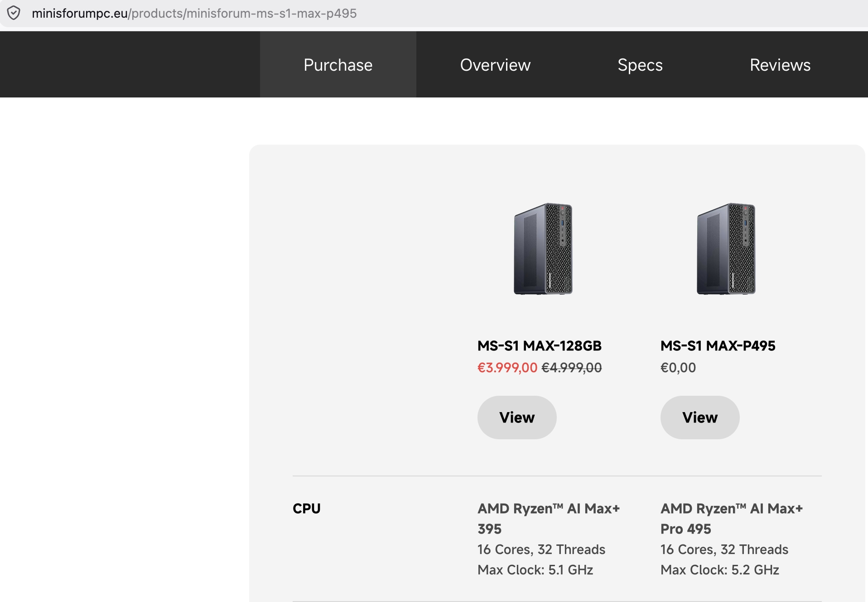Image resolution: width=868 pixels, height=602 pixels.
Task: Select the crossed-out €4.999,00 price
Action: (572, 368)
